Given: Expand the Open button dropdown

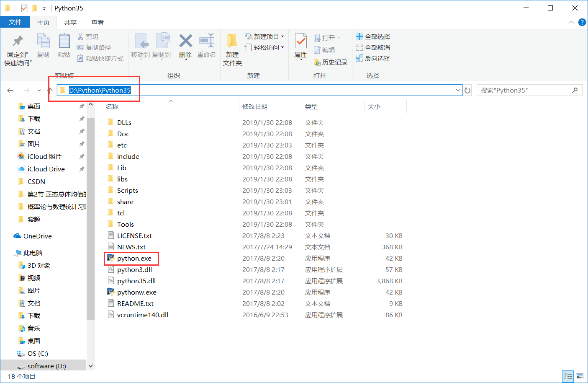Looking at the screenshot, I should pos(339,38).
